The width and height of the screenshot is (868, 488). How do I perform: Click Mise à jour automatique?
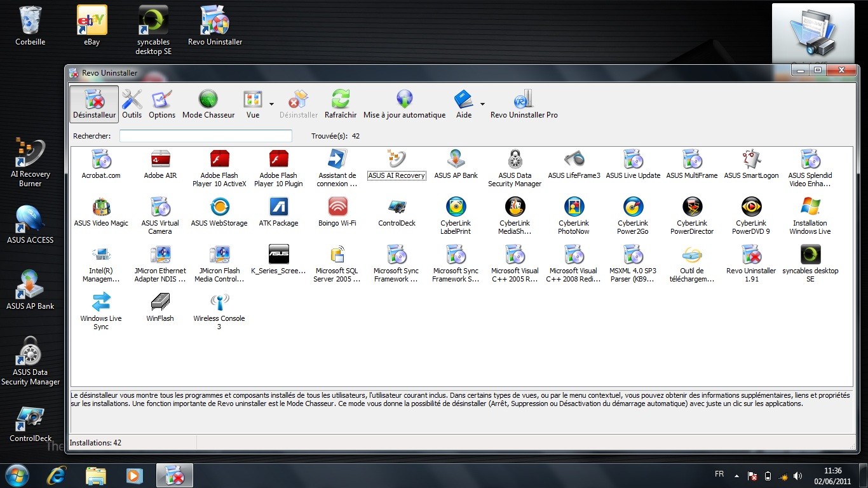point(404,104)
